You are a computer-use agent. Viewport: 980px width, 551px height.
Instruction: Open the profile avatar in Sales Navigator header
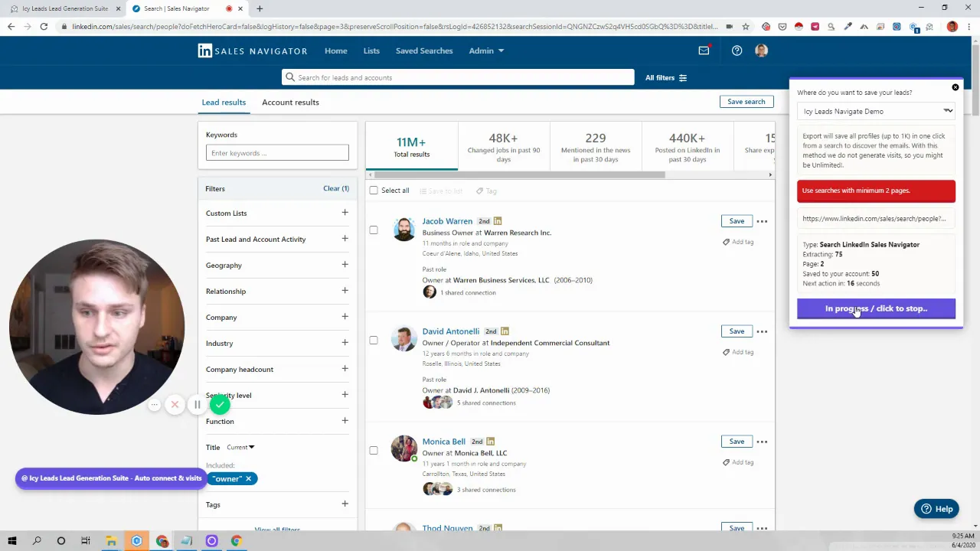(761, 51)
